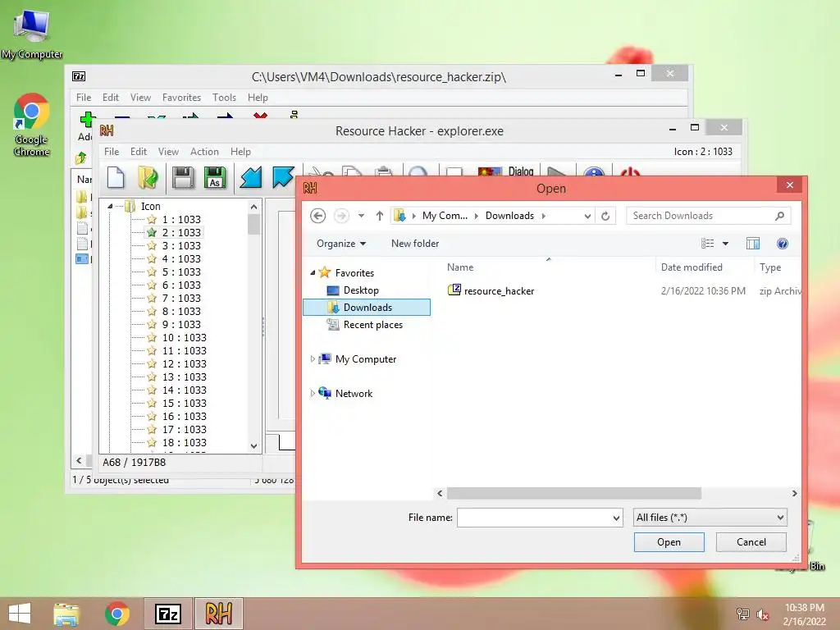
Task: Click scroll down arrow in resource tree
Action: 254,445
